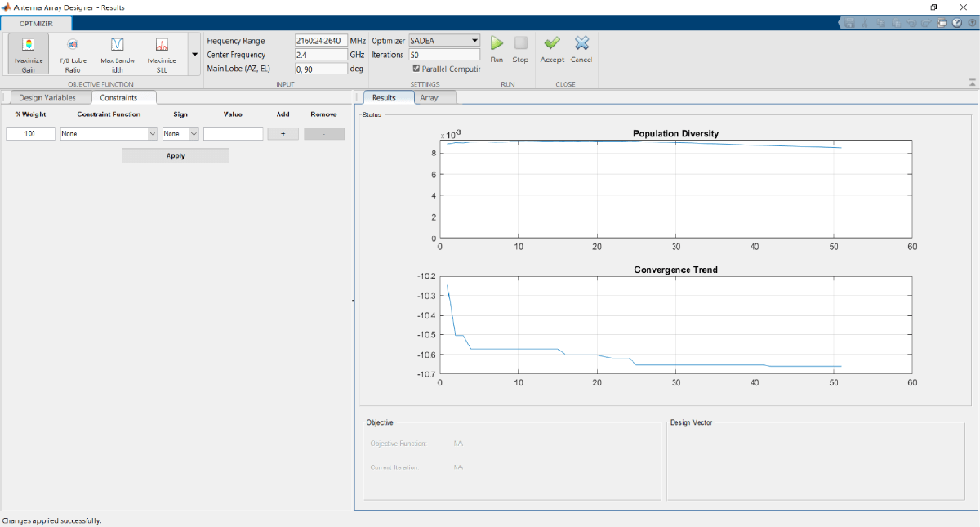Open the Optimizer SADEA dropdown

(443, 40)
